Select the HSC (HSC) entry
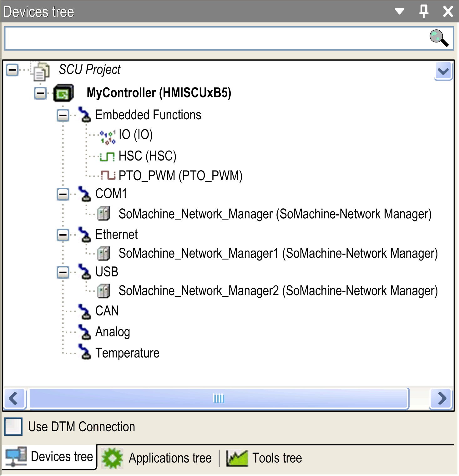459x476 pixels. [x=148, y=156]
